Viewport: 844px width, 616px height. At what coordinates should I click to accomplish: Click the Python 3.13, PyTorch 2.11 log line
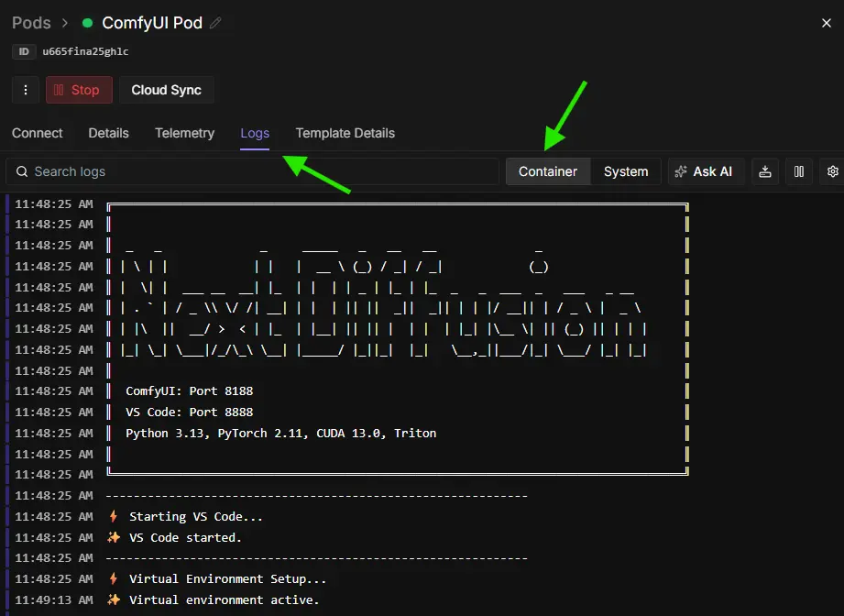click(281, 433)
